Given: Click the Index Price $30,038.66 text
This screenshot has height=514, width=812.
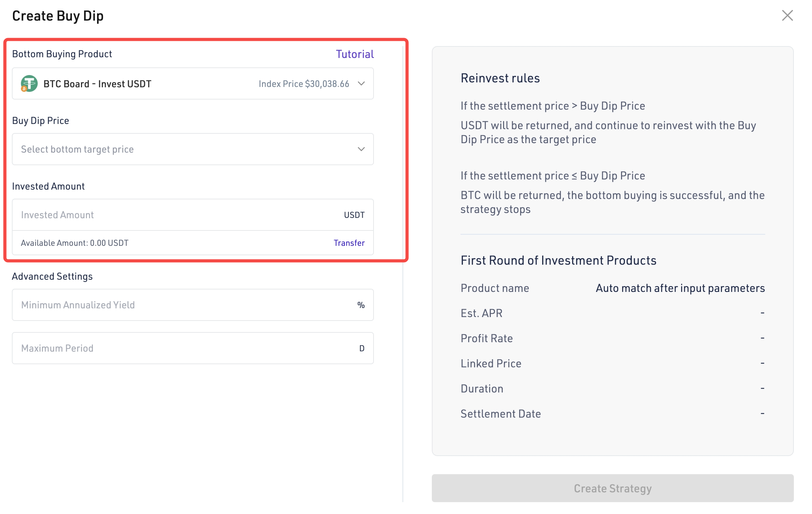Looking at the screenshot, I should (304, 84).
